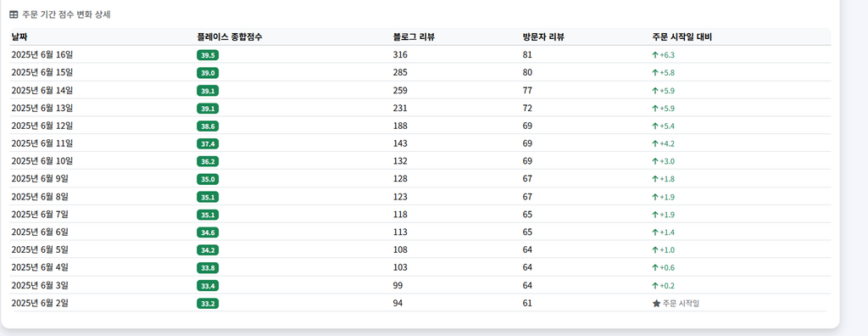Click the 36.2 score badge

coord(208,162)
